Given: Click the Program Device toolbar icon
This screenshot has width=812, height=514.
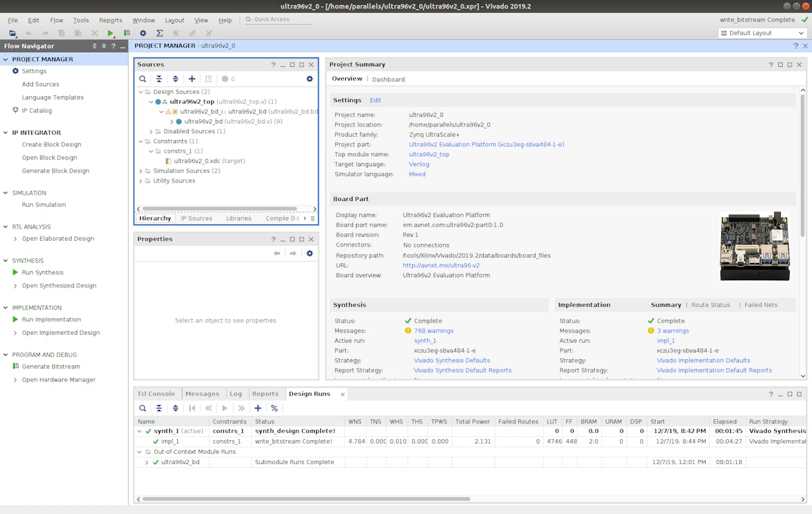Looking at the screenshot, I should [127, 33].
